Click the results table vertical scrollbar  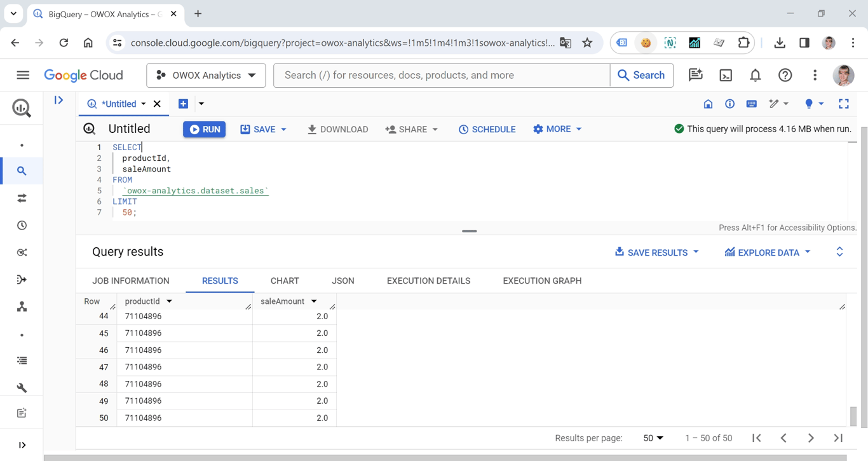(853, 416)
